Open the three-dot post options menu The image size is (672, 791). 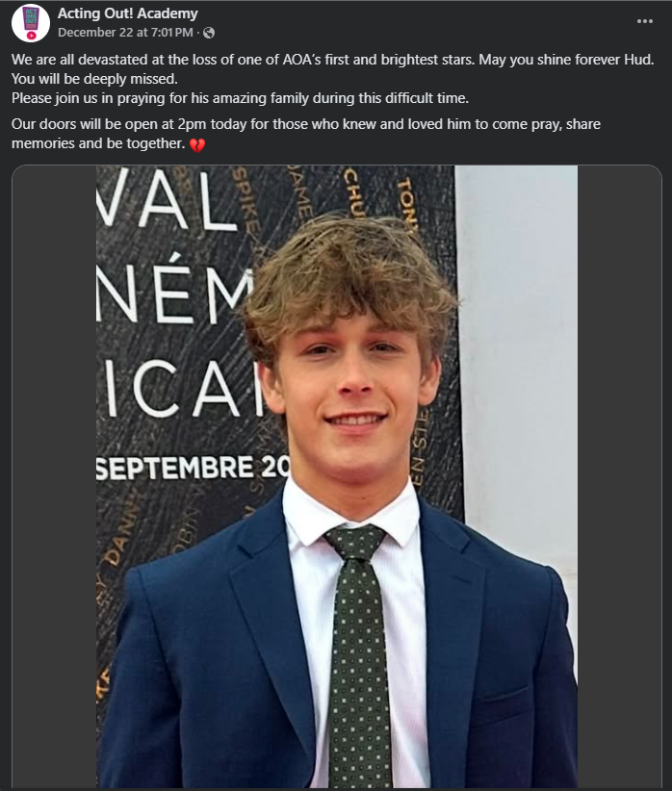645,21
